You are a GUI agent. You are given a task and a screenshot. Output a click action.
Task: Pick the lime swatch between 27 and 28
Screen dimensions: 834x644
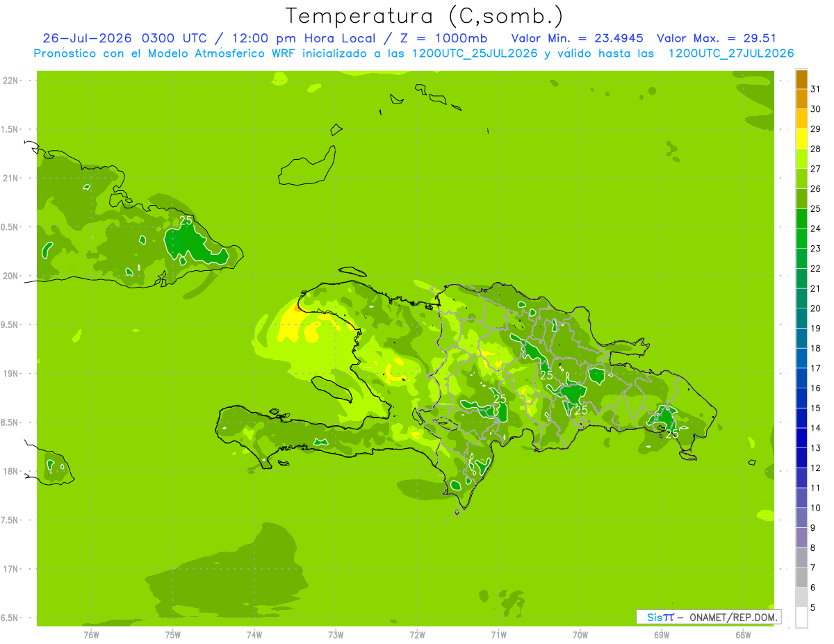[801, 159]
